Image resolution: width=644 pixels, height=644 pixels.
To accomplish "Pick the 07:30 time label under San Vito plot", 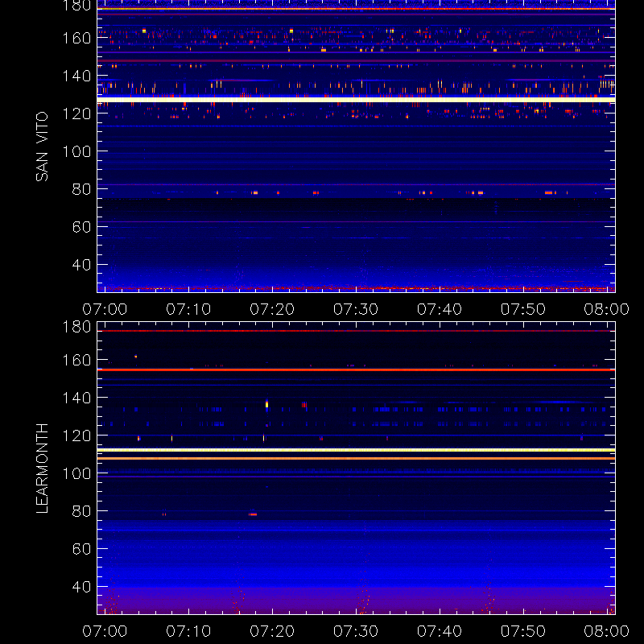I will point(356,309).
